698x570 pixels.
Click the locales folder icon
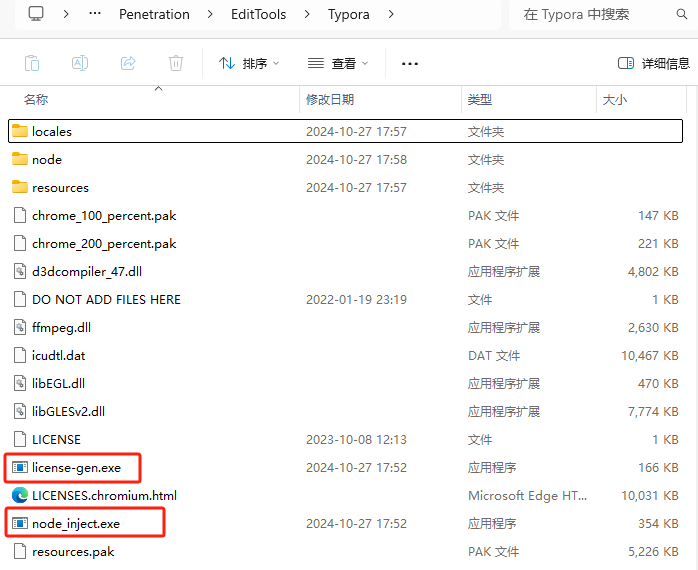[x=19, y=131]
